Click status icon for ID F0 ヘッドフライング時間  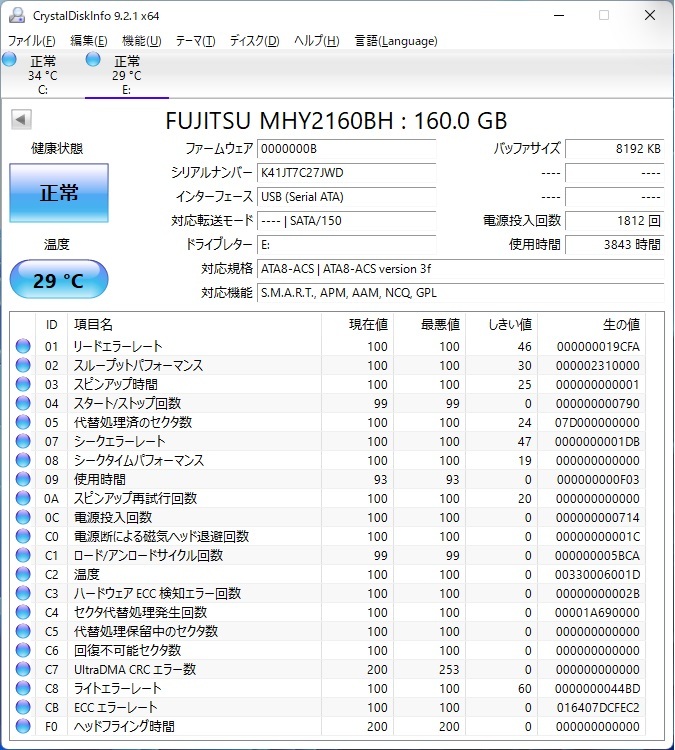(23, 726)
